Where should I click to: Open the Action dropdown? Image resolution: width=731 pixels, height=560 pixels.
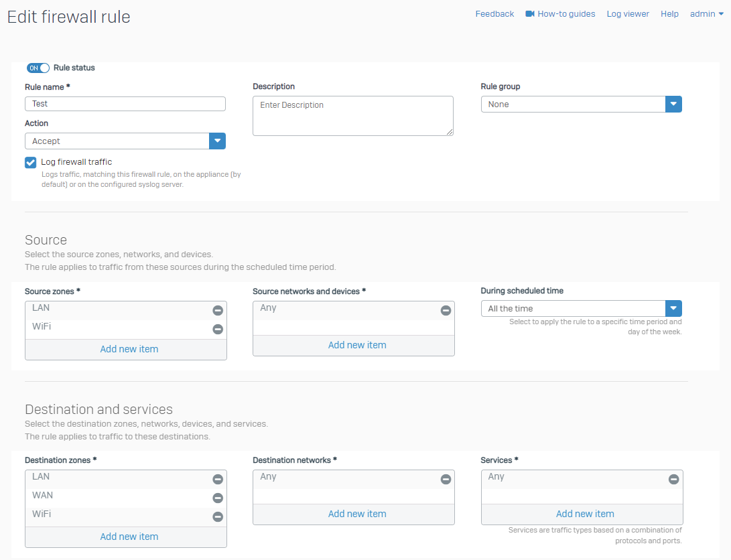pyautogui.click(x=217, y=141)
